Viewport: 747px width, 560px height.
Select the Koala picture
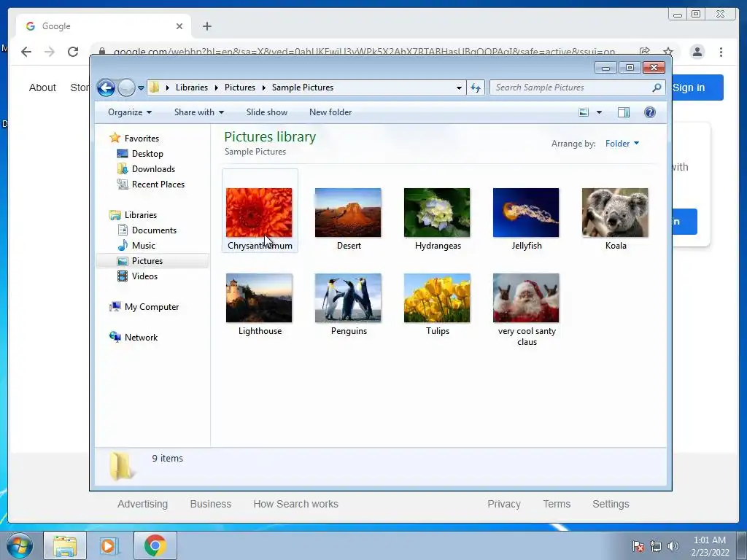pyautogui.click(x=615, y=213)
